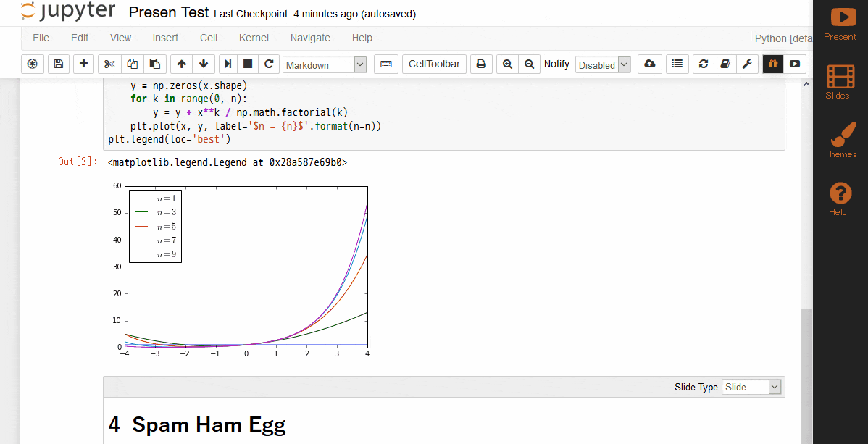This screenshot has height=444, width=868.
Task: Open the Notify Disabled dropdown
Action: (x=603, y=64)
